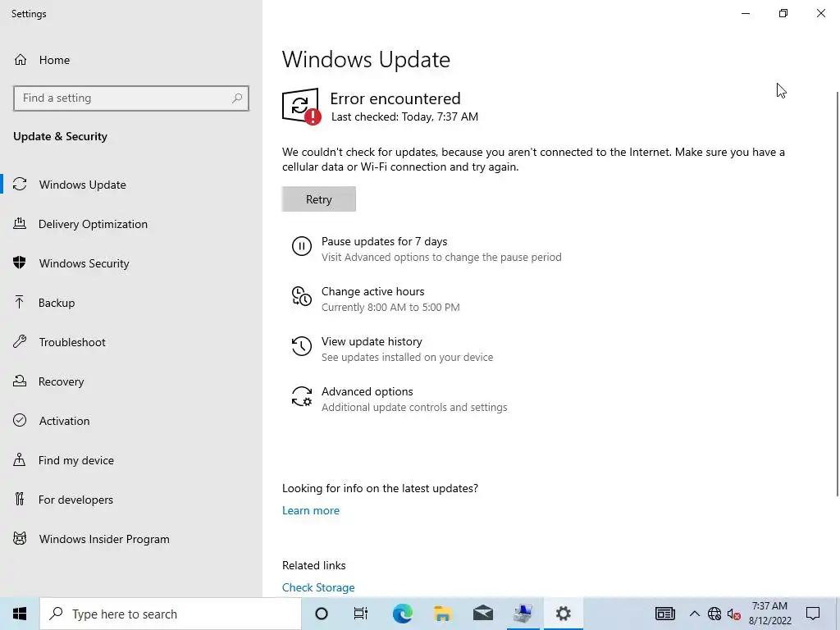Click the Activation checkmark circle icon
Screen dimensions: 840x630
[20, 421]
